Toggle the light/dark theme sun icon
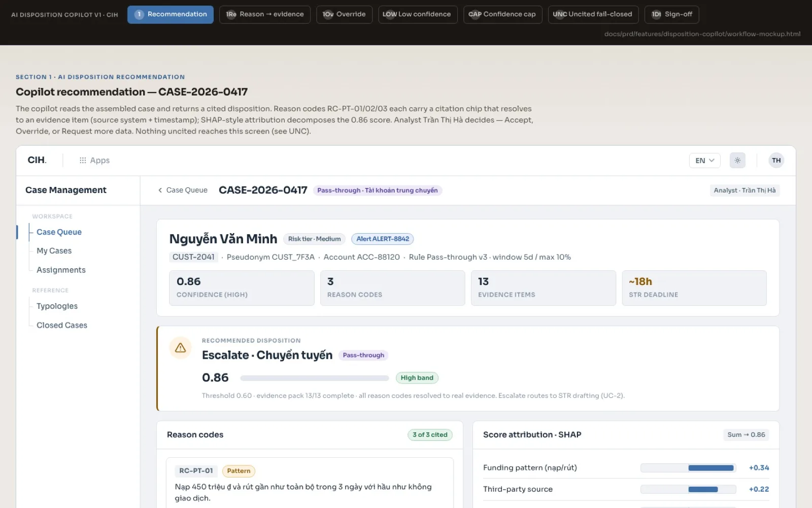The height and width of the screenshot is (508, 812). tap(737, 161)
